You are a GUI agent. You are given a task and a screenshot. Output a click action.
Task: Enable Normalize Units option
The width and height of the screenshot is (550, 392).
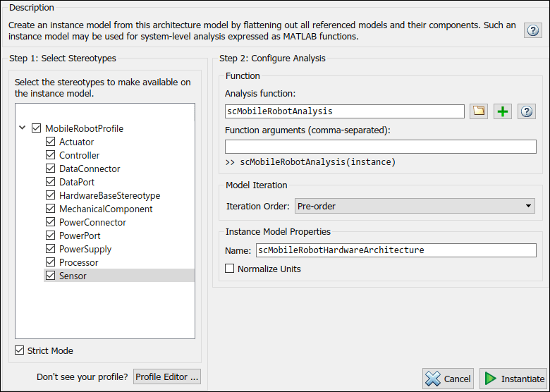(229, 269)
